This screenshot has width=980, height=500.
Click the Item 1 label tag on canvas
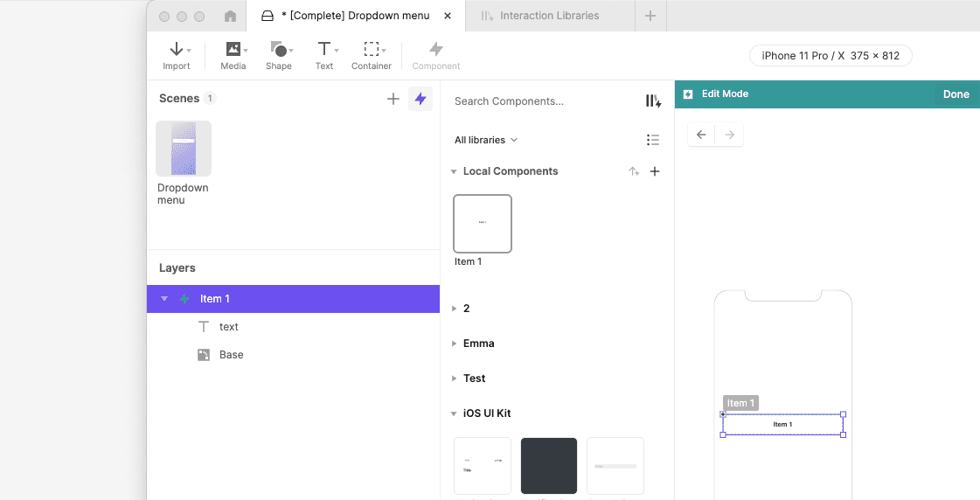(x=740, y=403)
